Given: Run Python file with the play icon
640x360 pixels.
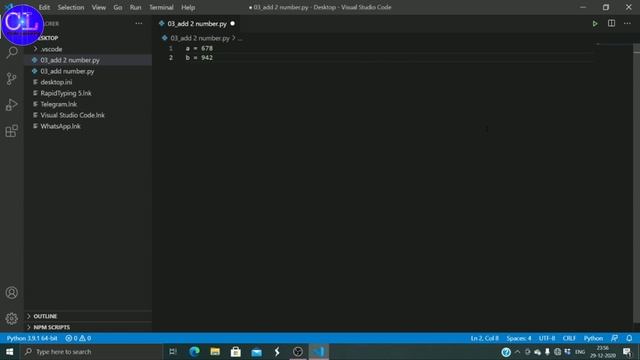Looking at the screenshot, I should (595, 24).
